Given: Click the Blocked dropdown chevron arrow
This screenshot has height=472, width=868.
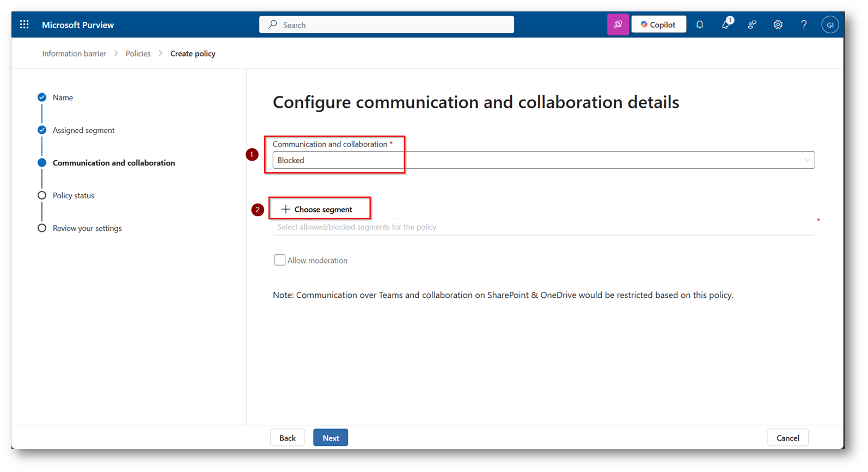Looking at the screenshot, I should pos(807,160).
